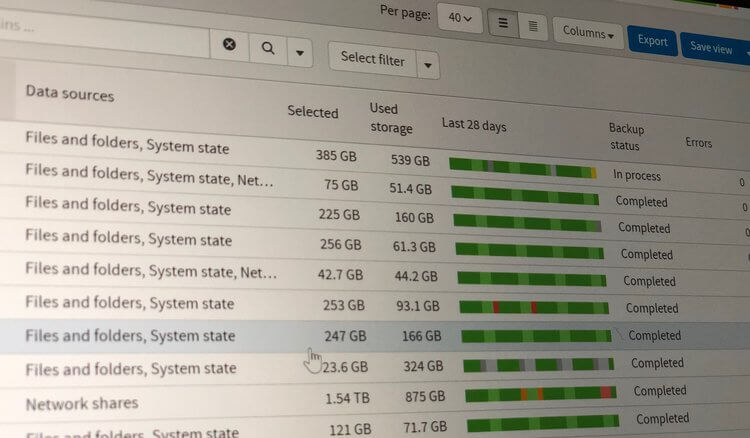Click the 160 GB used storage cell
Screen dimensions: 750x438
414,218
